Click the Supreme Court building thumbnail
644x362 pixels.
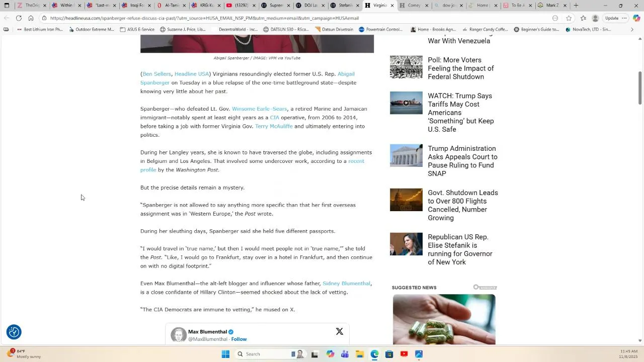tap(406, 155)
